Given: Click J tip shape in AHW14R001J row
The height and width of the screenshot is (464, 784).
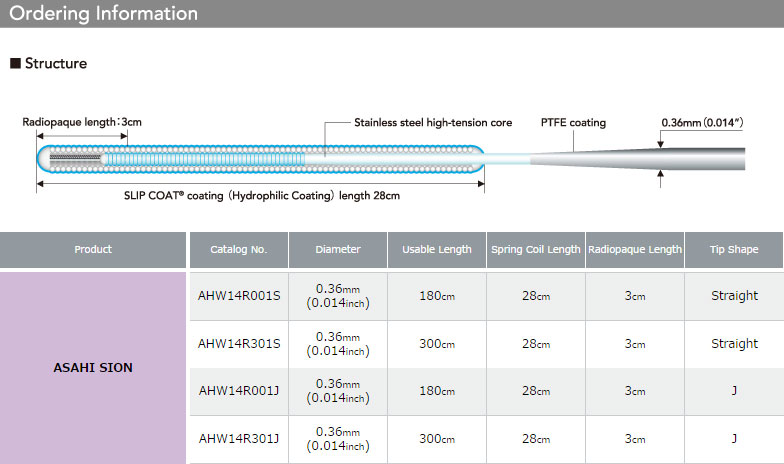Looking at the screenshot, I should (x=734, y=391).
